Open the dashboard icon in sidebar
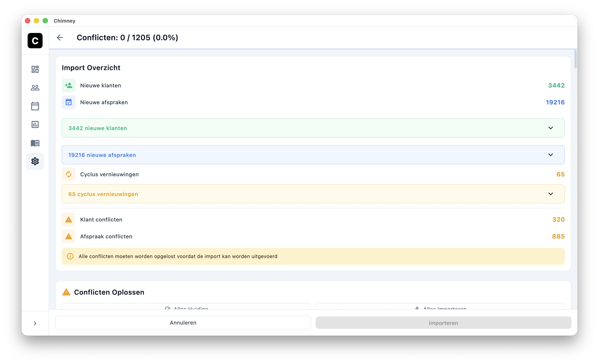 [x=35, y=69]
